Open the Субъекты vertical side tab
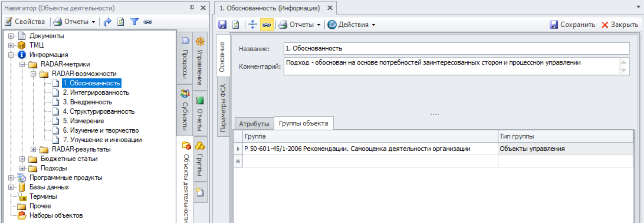 point(185,111)
